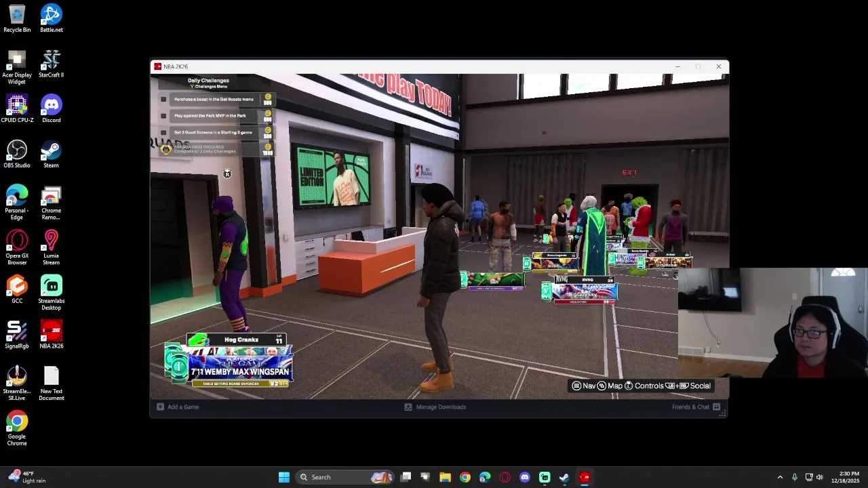This screenshot has height=488, width=868.
Task: Open the volume tray icon
Action: click(x=820, y=477)
